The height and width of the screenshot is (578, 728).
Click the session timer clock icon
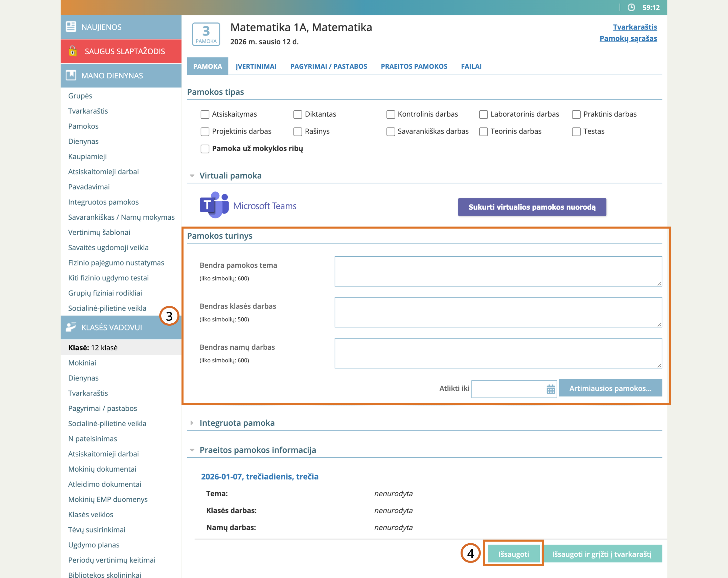[x=631, y=7]
